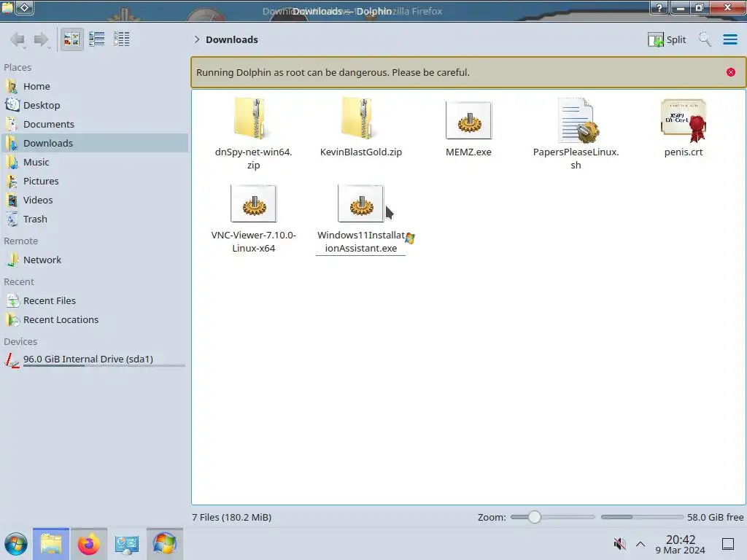Switch to Firefox in the taskbar
This screenshot has width=747, height=560.
pos(88,544)
